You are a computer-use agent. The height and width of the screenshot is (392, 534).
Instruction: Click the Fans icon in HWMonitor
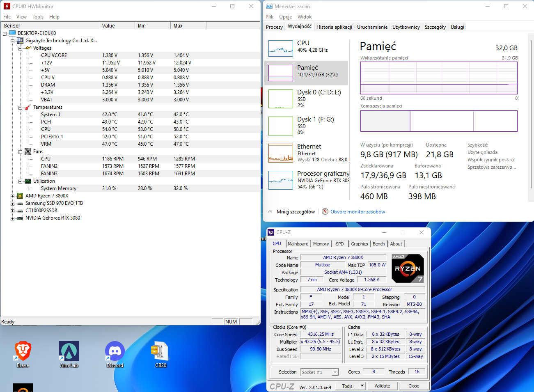click(x=28, y=151)
